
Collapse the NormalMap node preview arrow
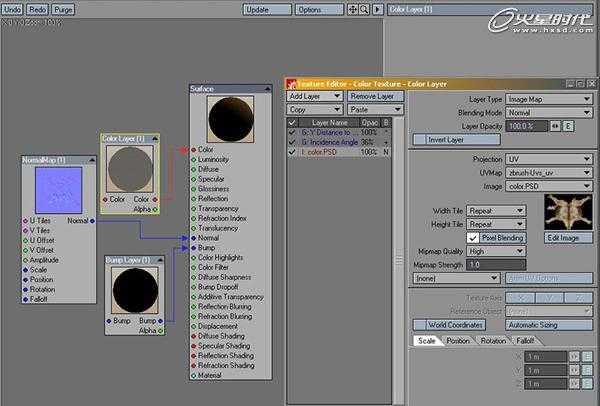(93, 160)
